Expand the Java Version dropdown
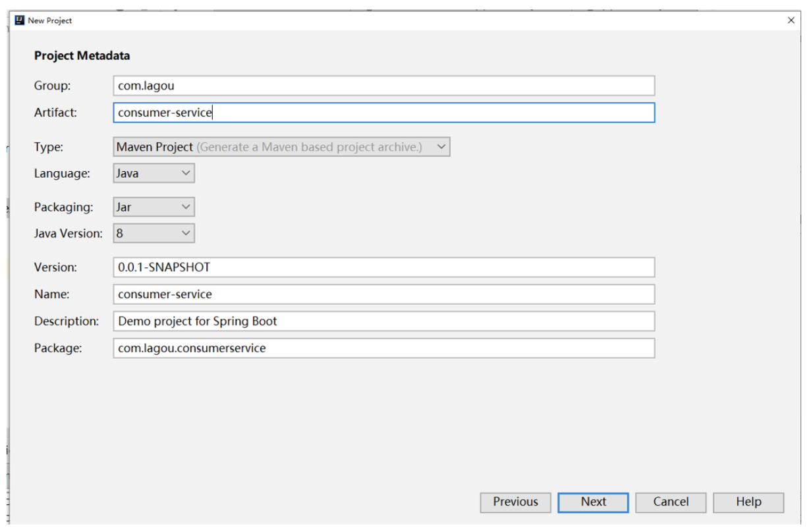This screenshot has width=809, height=532. tap(153, 233)
